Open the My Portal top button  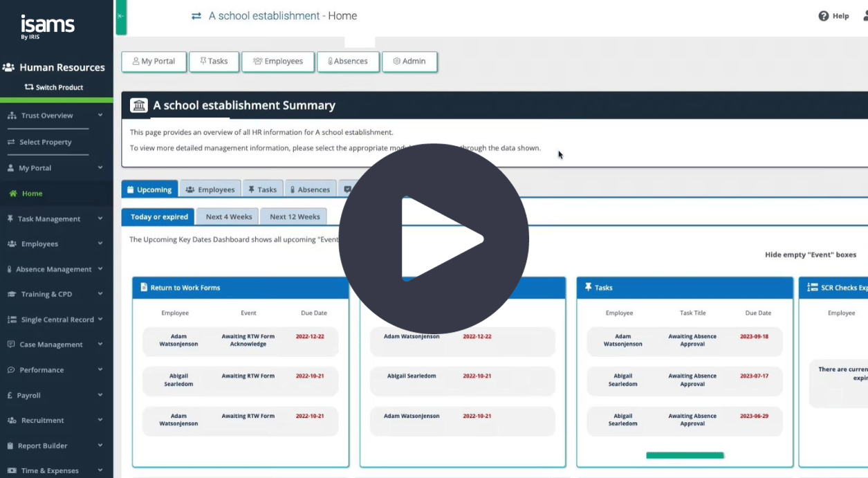(154, 62)
